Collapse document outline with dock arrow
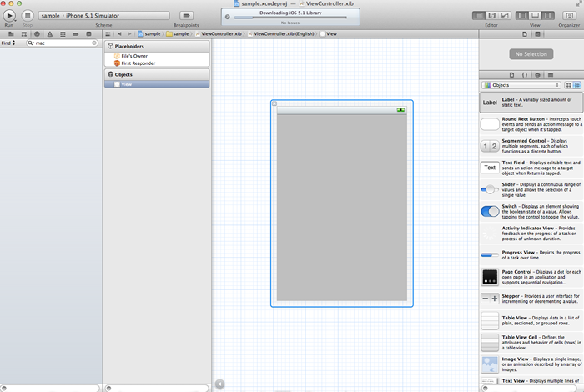Viewport: 584px width, 392px height. 219,384
